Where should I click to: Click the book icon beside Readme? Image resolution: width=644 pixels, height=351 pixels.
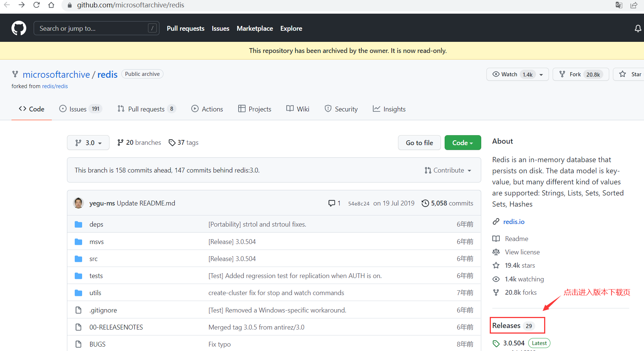pos(496,239)
